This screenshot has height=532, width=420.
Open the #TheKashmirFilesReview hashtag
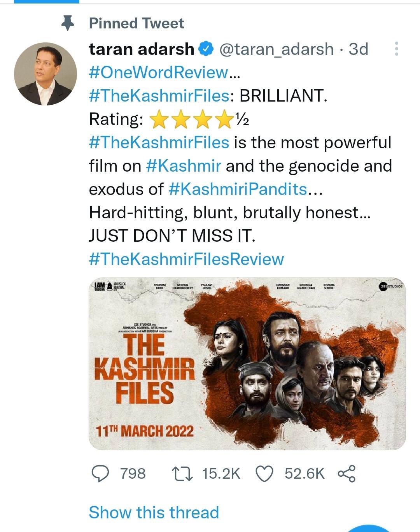pyautogui.click(x=187, y=260)
